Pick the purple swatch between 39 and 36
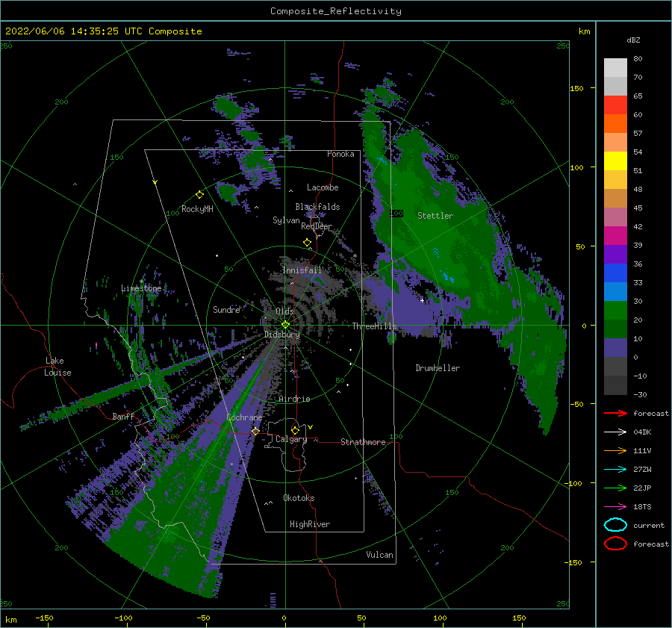 (x=615, y=254)
